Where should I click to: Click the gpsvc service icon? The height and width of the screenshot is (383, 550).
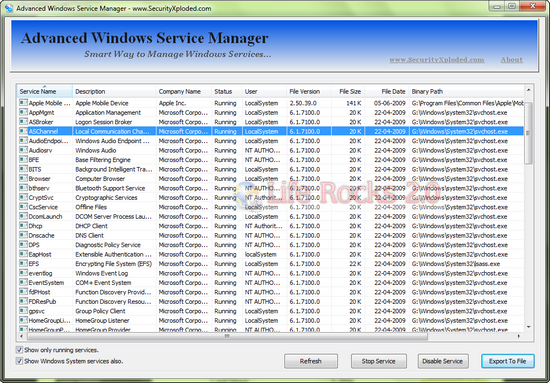tap(23, 311)
